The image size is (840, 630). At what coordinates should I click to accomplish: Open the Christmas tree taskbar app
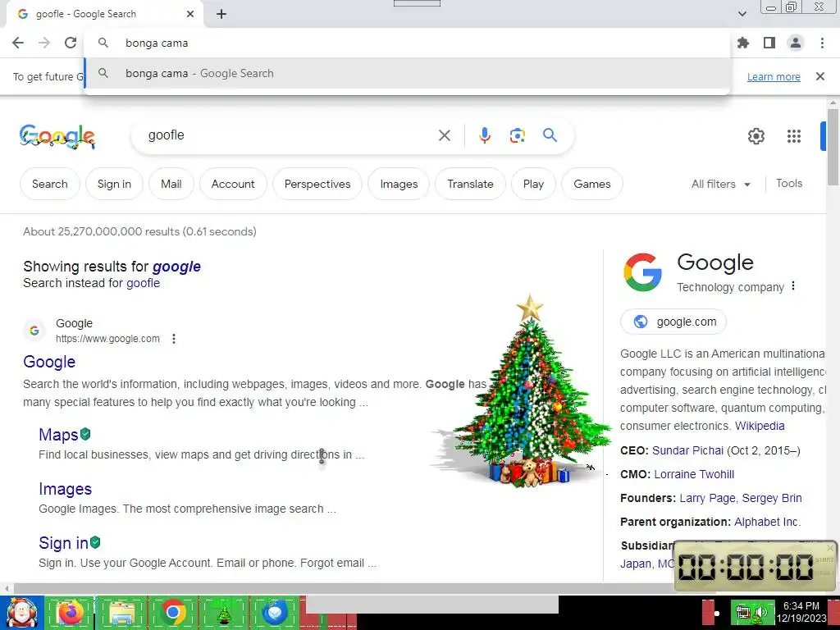point(224,614)
